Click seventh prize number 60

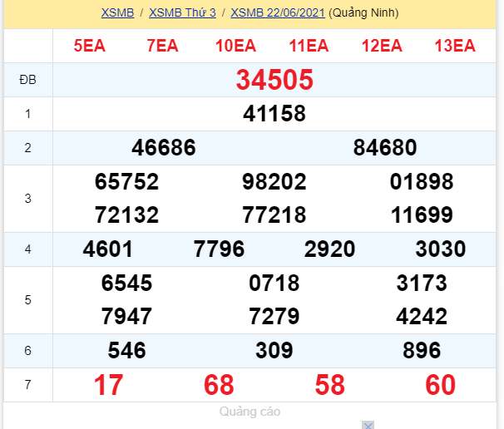click(441, 385)
